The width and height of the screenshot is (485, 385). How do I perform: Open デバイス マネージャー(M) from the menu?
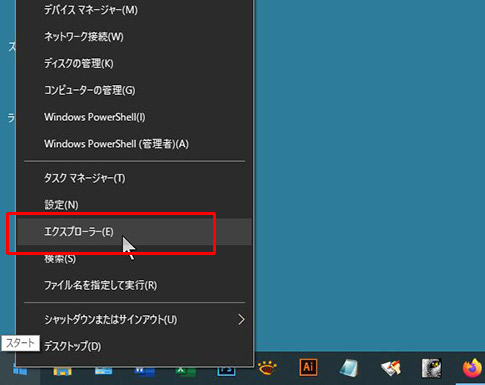point(134,10)
